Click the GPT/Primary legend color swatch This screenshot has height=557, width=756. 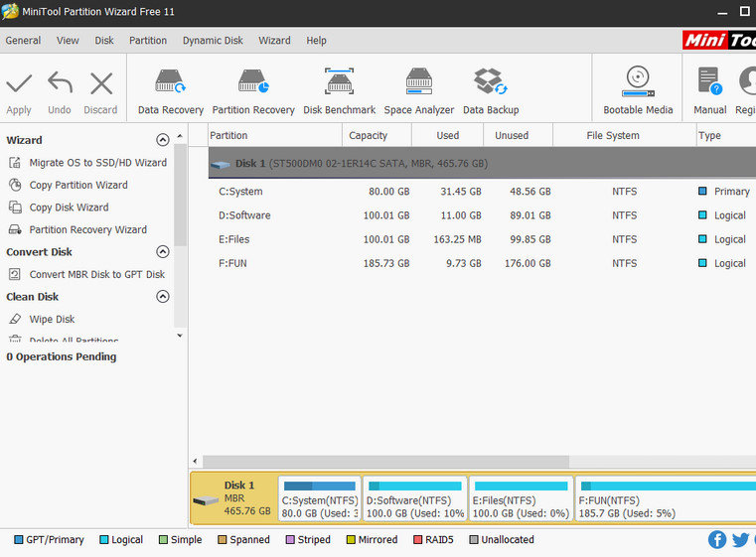coord(19,540)
